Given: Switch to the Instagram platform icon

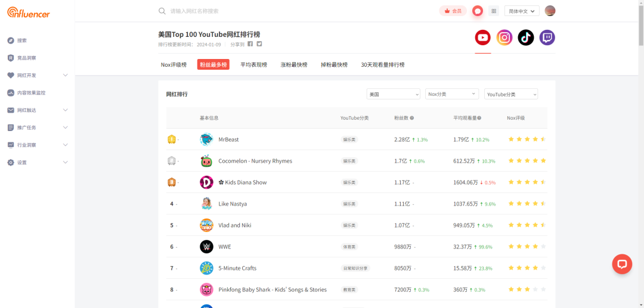Looking at the screenshot, I should coord(504,38).
